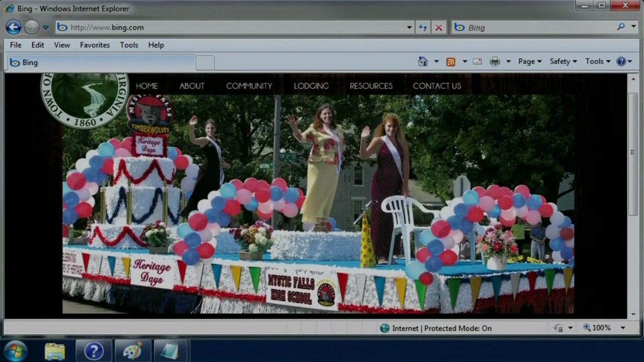644x362 pixels.
Task: Expand the Safety dropdown in command bar
Action: pyautogui.click(x=563, y=61)
